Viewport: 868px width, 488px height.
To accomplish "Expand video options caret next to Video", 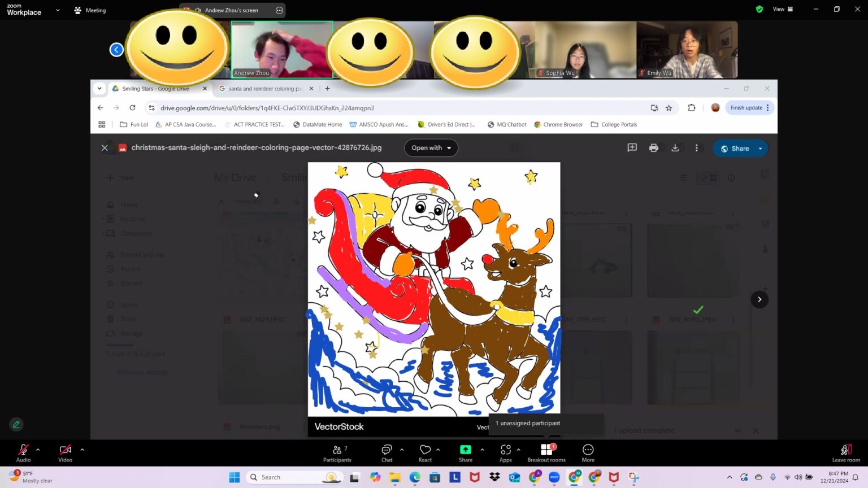I will point(82,450).
